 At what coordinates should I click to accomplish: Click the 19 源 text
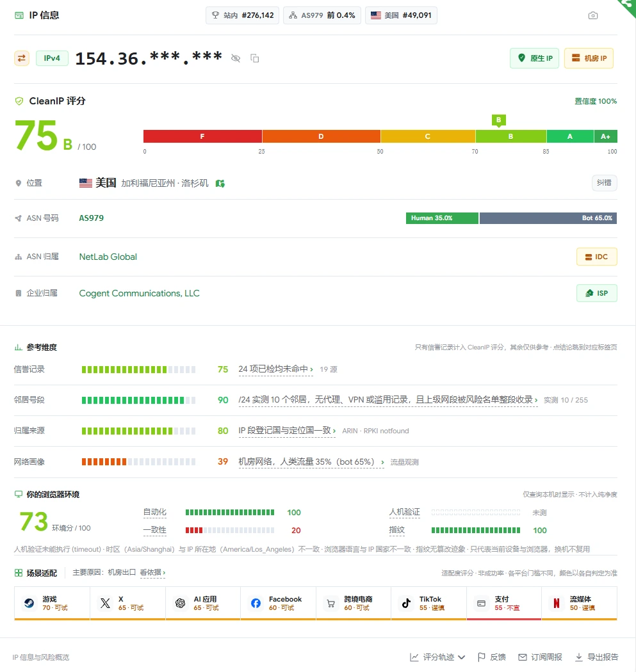(x=329, y=369)
